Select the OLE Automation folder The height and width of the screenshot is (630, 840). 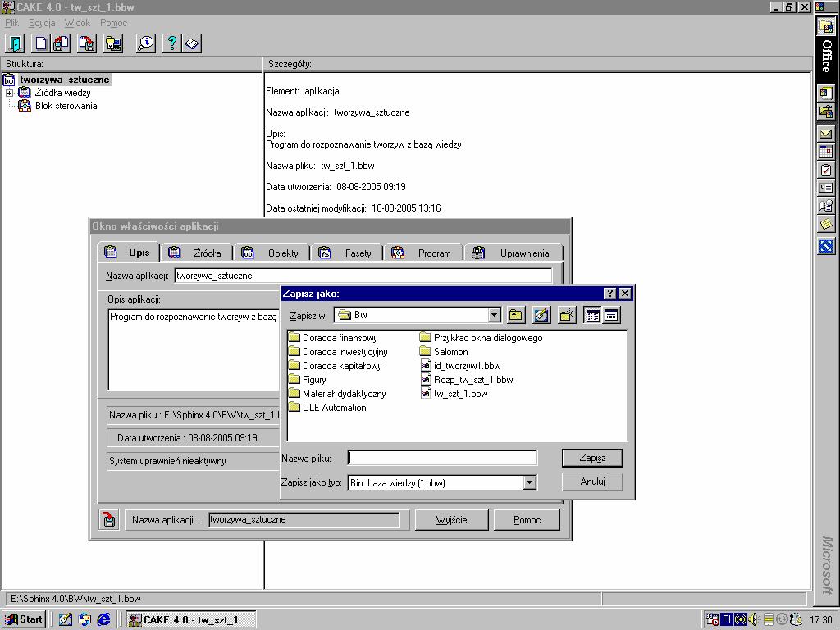coord(328,408)
